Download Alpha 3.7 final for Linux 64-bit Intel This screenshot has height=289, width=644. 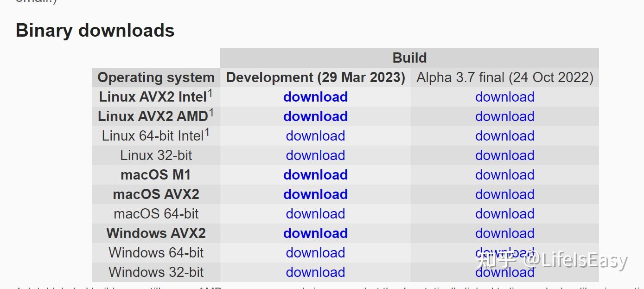tap(504, 136)
